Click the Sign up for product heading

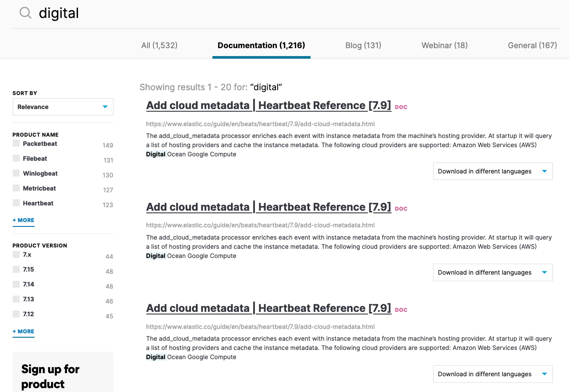(50, 377)
